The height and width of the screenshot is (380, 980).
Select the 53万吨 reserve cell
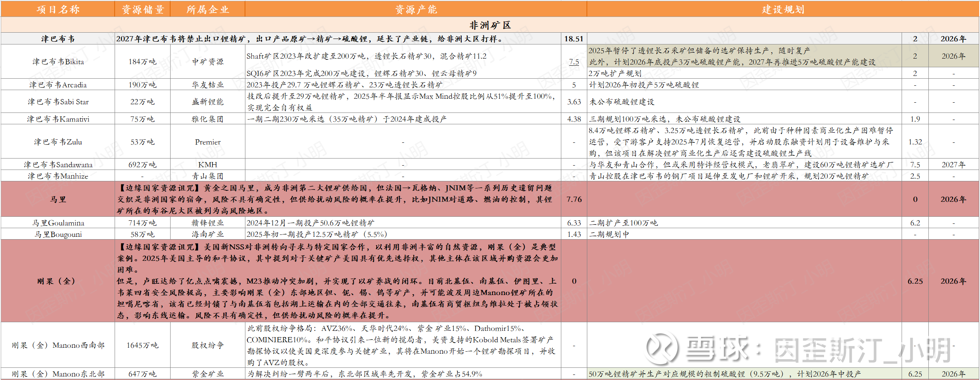pos(143,142)
